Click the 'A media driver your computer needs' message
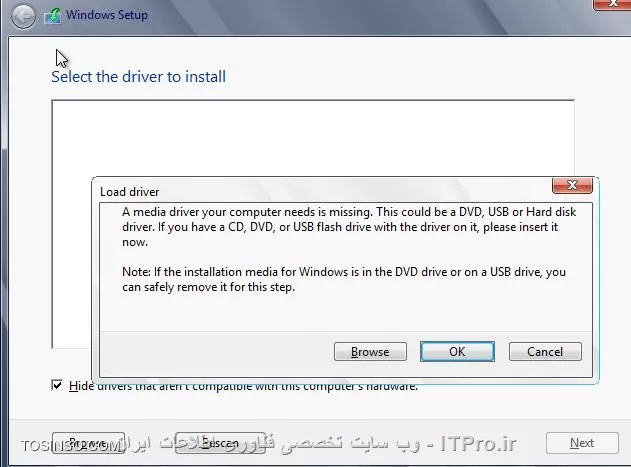This screenshot has height=467, width=631. pos(349,227)
